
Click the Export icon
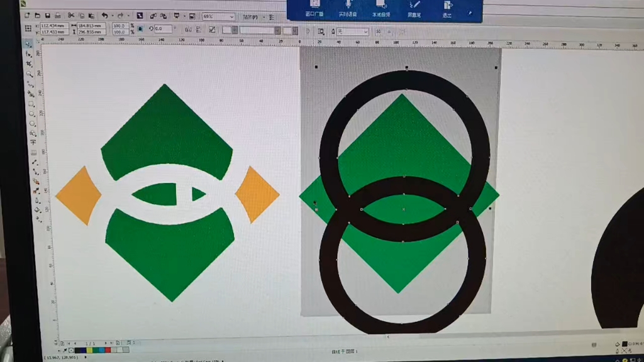coord(163,16)
